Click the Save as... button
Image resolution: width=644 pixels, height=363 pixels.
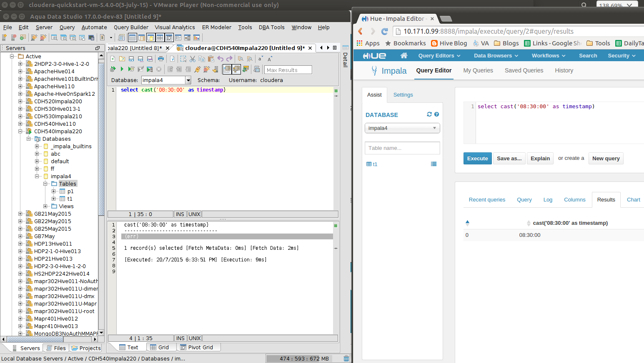tap(509, 159)
